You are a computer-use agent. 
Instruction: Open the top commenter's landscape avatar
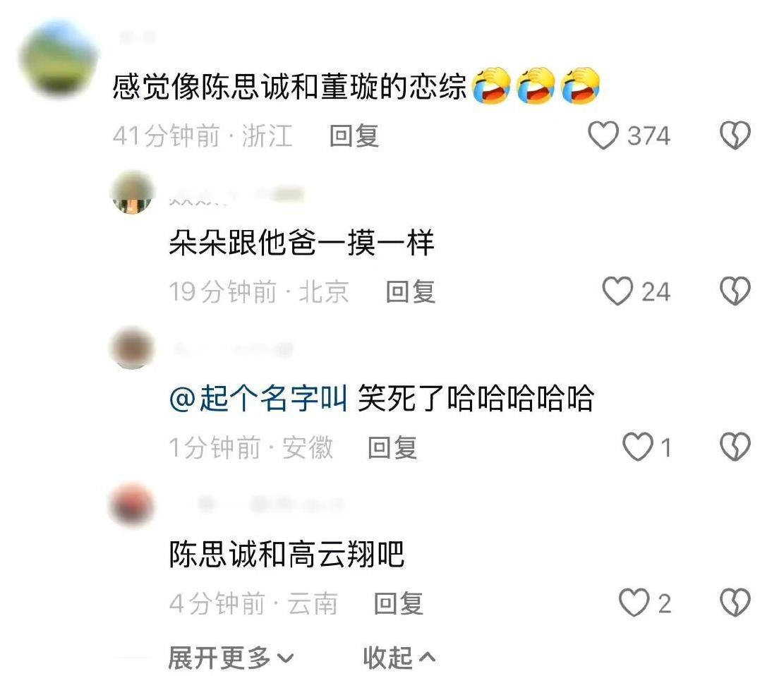tap(59, 59)
